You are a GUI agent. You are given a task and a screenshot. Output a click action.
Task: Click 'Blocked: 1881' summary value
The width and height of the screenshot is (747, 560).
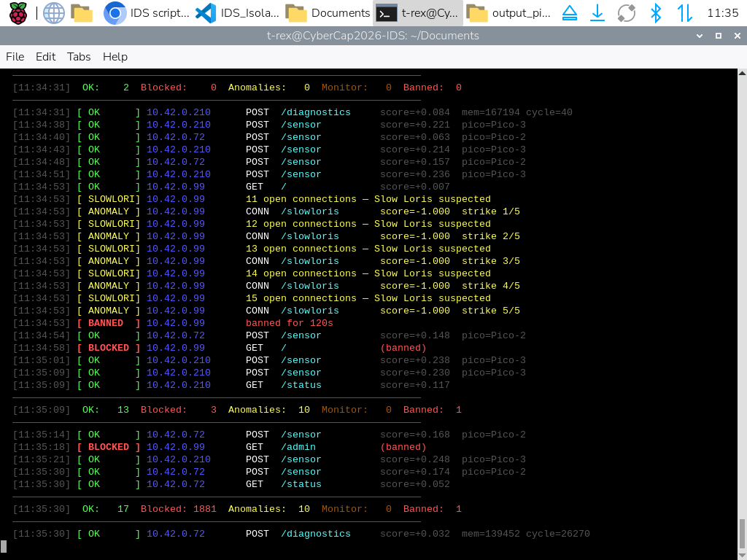point(178,509)
